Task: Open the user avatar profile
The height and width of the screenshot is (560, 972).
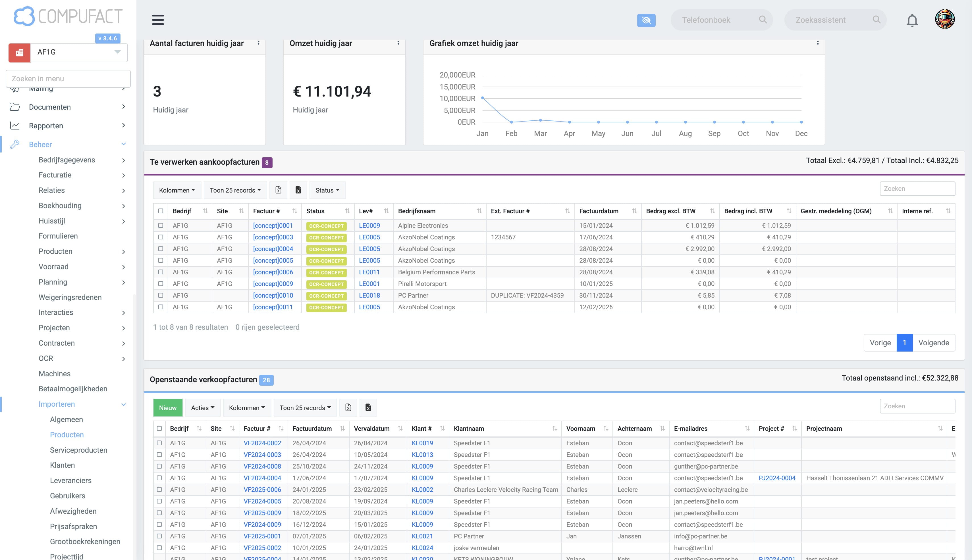Action: pos(945,19)
